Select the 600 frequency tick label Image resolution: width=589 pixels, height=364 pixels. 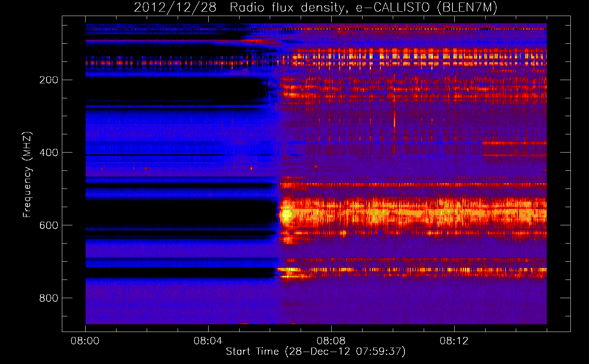pyautogui.click(x=49, y=226)
